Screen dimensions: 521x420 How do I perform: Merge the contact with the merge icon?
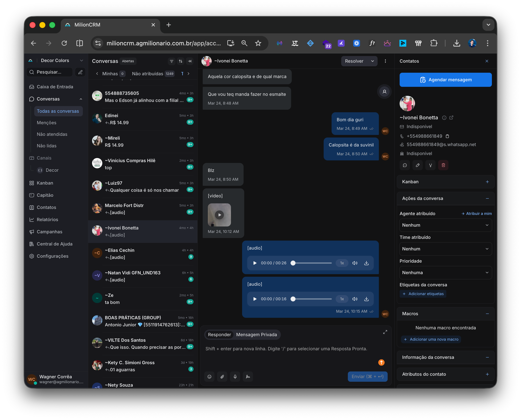click(430, 165)
